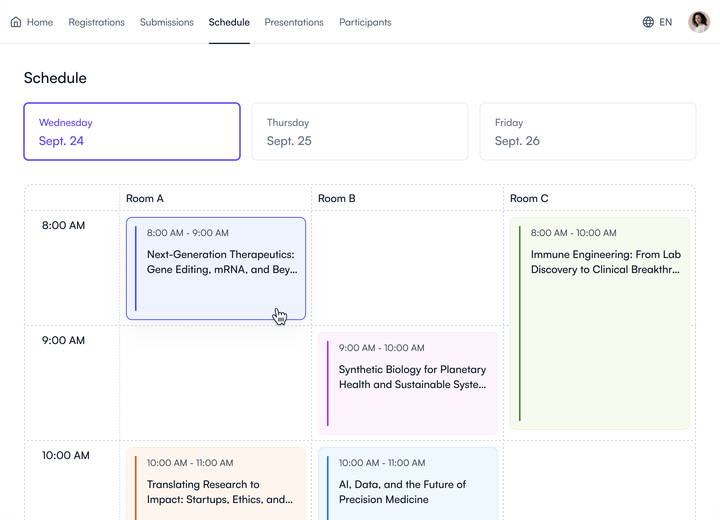The width and height of the screenshot is (720, 520).
Task: Open the Next-Generation Therapeutics session
Action: tap(216, 268)
